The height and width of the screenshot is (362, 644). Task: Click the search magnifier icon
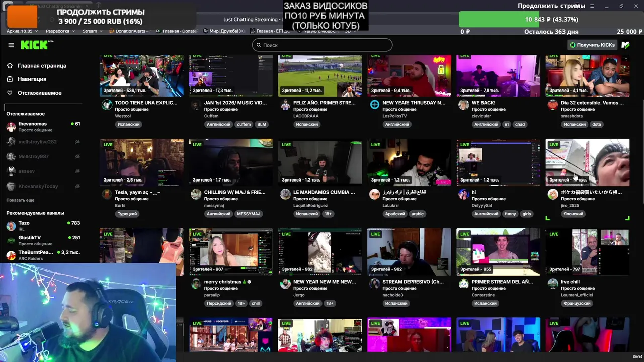pyautogui.click(x=259, y=45)
